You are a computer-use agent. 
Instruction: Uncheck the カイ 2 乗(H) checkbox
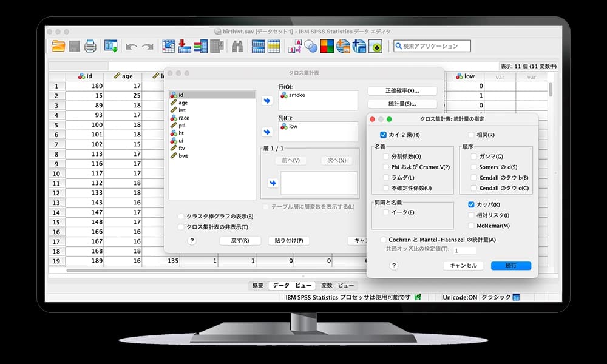point(383,135)
